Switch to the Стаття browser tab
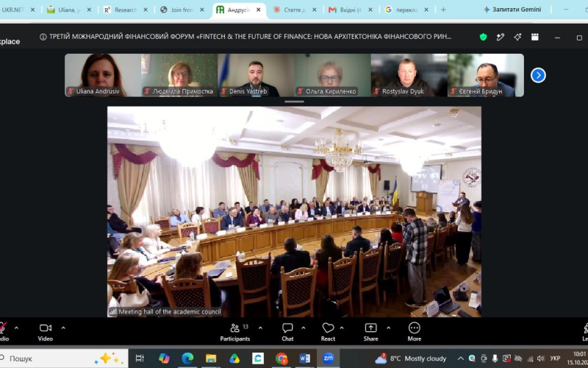Image resolution: width=588 pixels, height=368 pixels. (295, 10)
